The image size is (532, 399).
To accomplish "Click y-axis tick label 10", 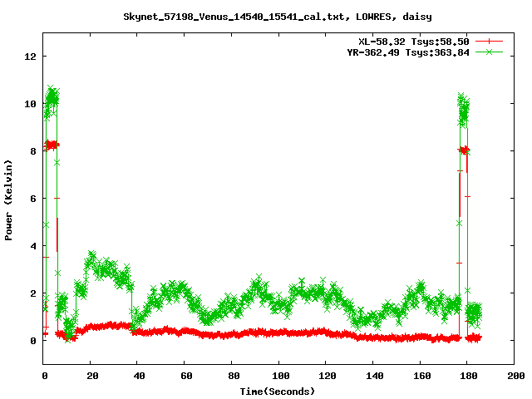I will [30, 104].
